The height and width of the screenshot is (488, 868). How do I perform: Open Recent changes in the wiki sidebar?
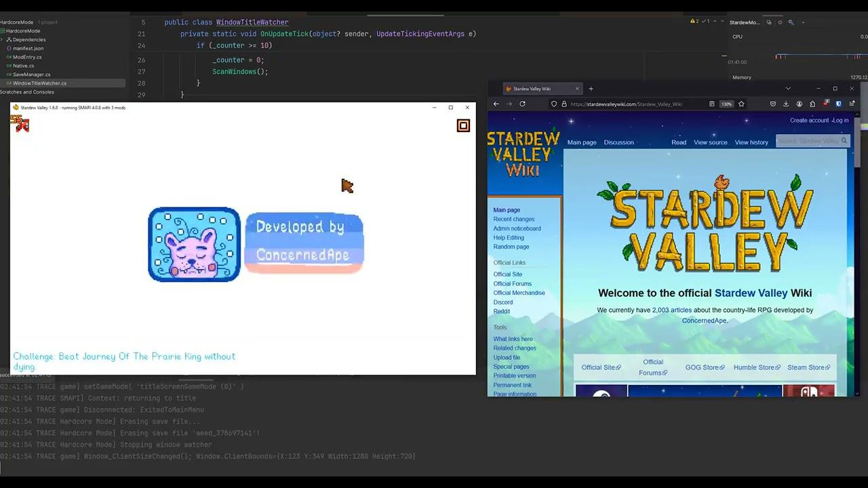514,219
